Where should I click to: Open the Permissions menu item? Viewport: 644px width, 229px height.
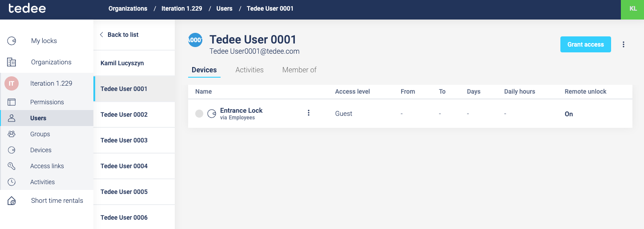coord(47,102)
